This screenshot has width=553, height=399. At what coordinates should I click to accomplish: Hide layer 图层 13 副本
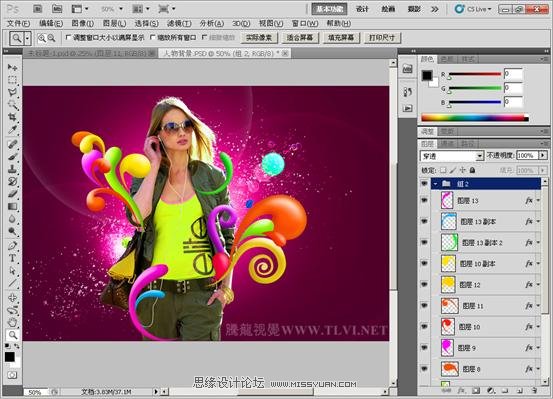(x=424, y=222)
